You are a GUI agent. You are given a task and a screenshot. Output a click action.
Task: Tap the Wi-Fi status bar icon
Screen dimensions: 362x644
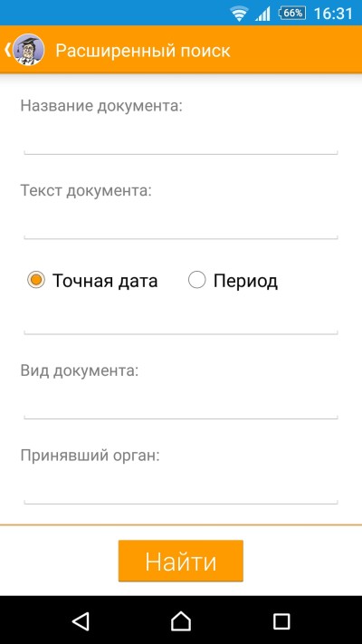tap(238, 14)
